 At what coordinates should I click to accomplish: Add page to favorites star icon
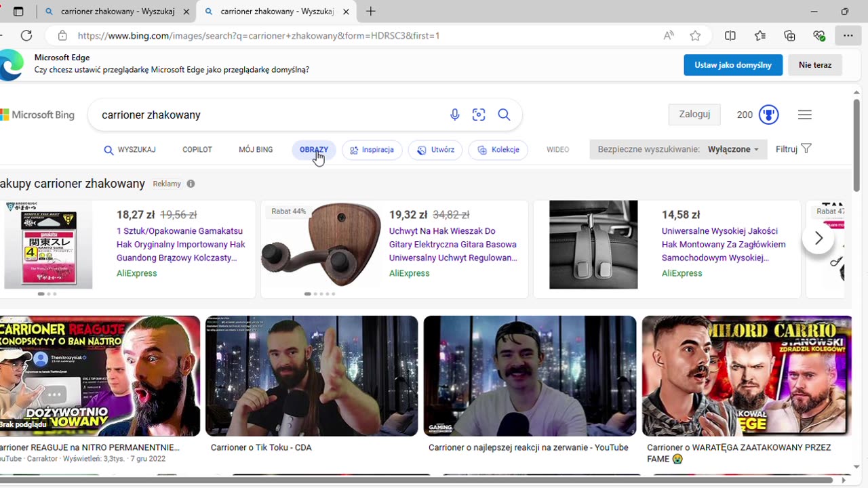(695, 35)
